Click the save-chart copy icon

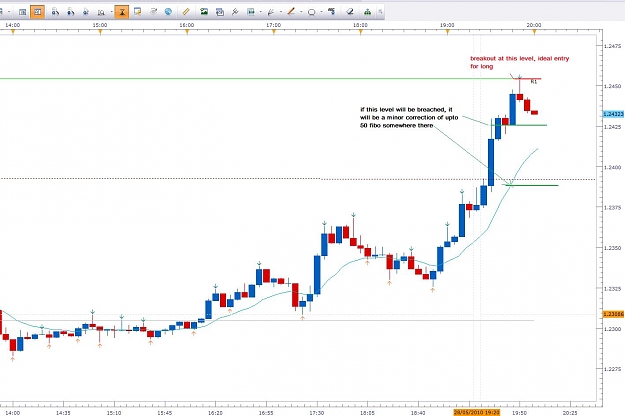[220, 12]
